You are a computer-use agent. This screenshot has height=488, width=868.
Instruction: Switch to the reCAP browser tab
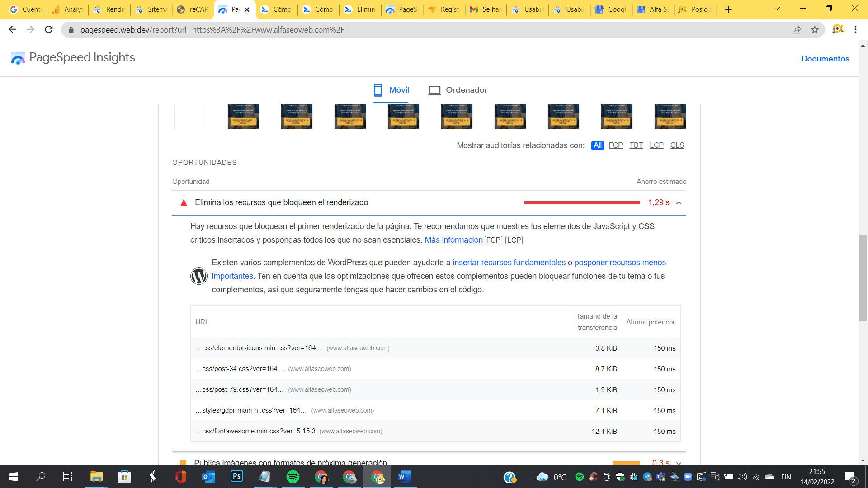coord(193,9)
